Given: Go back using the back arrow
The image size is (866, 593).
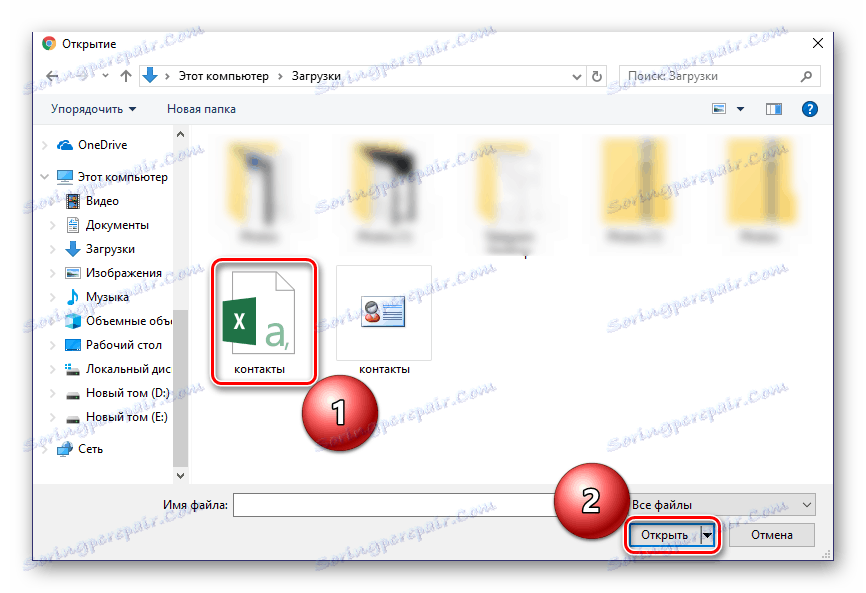Looking at the screenshot, I should 52,76.
